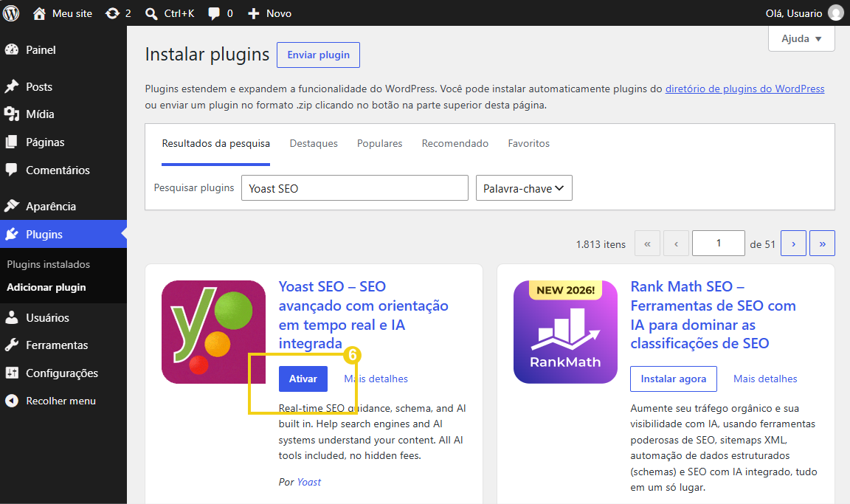This screenshot has height=504, width=850.
Task: Open Rank Math SEO plugin title link
Action: click(x=713, y=315)
